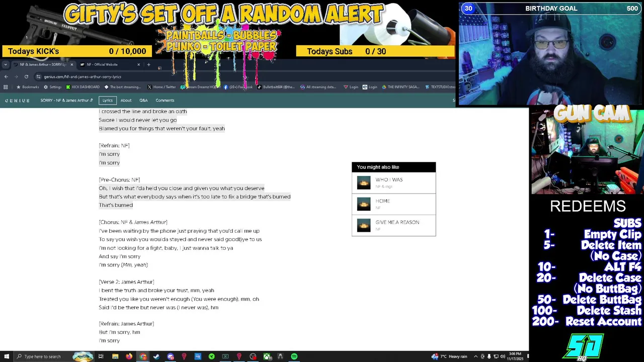This screenshot has height=362, width=644.
Task: Click SORRY - NF & James Arthur title link
Action: [66, 101]
